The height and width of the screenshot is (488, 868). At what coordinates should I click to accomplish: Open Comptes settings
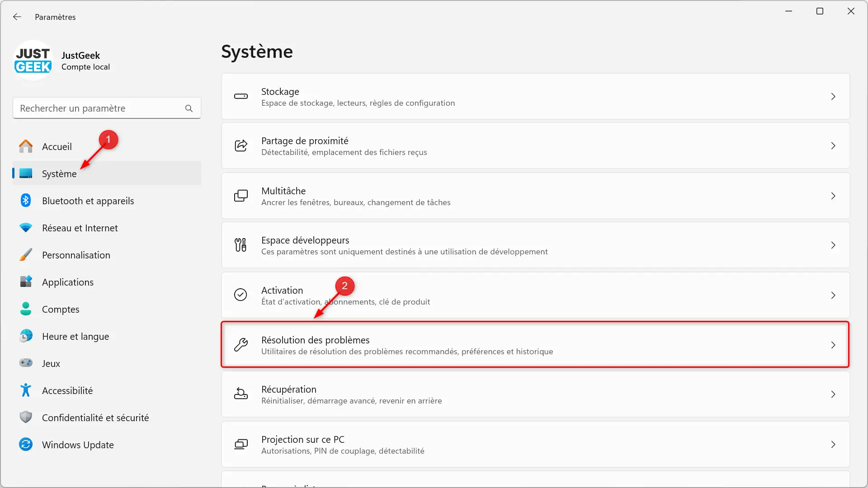point(107,309)
